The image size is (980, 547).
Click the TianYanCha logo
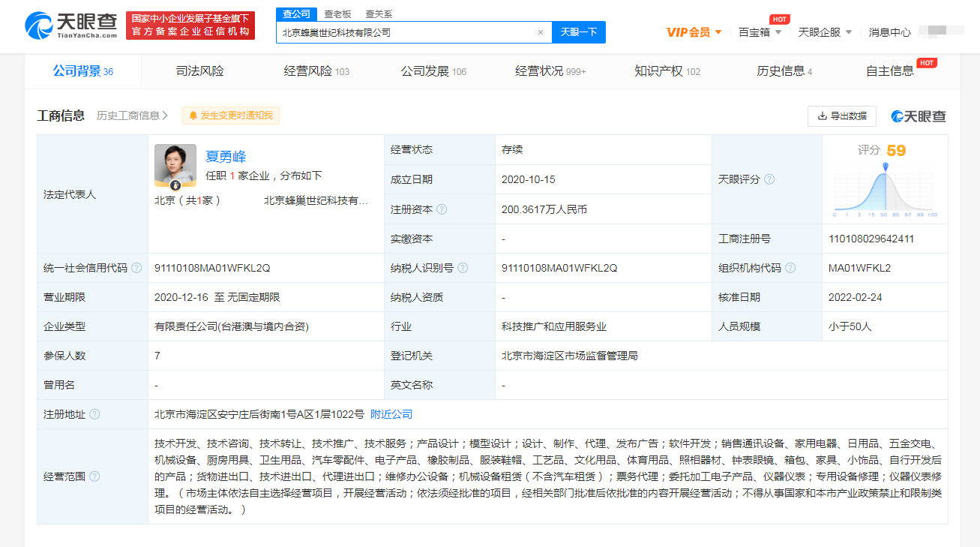click(x=71, y=26)
